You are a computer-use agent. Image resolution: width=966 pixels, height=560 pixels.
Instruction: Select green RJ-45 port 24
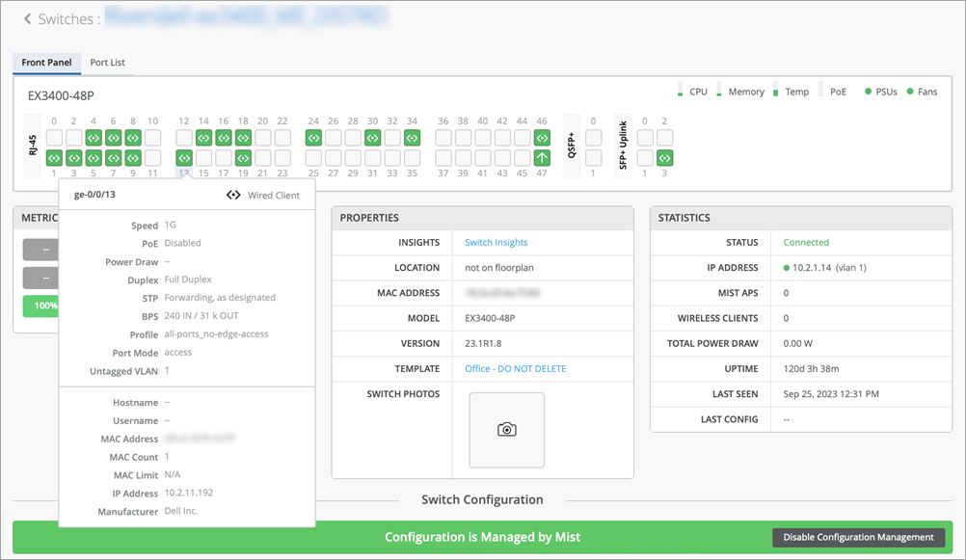(x=313, y=138)
